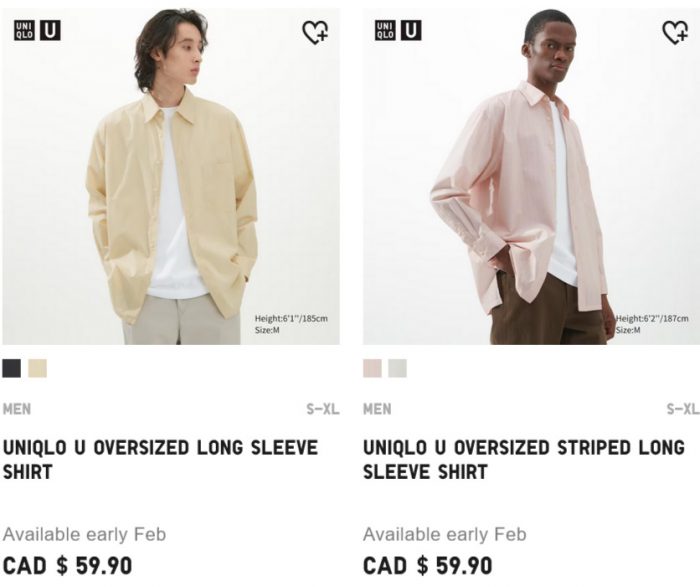Click Uniqlo U badge on pink shirt image

pos(411,30)
